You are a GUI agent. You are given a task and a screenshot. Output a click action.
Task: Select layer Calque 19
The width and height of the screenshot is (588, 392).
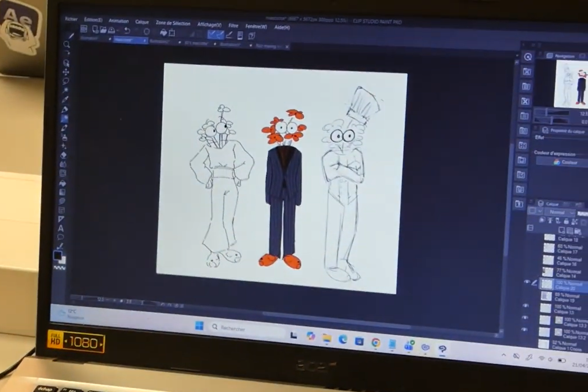pyautogui.click(x=564, y=297)
